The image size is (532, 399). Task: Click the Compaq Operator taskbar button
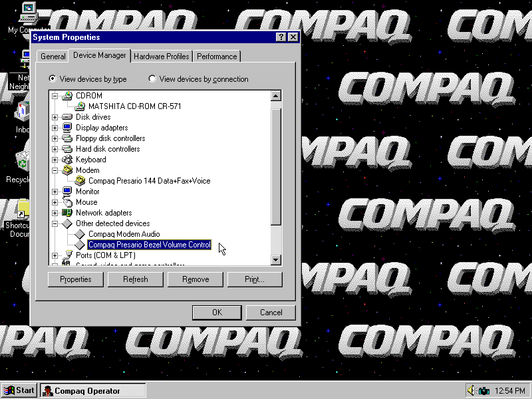[93, 390]
